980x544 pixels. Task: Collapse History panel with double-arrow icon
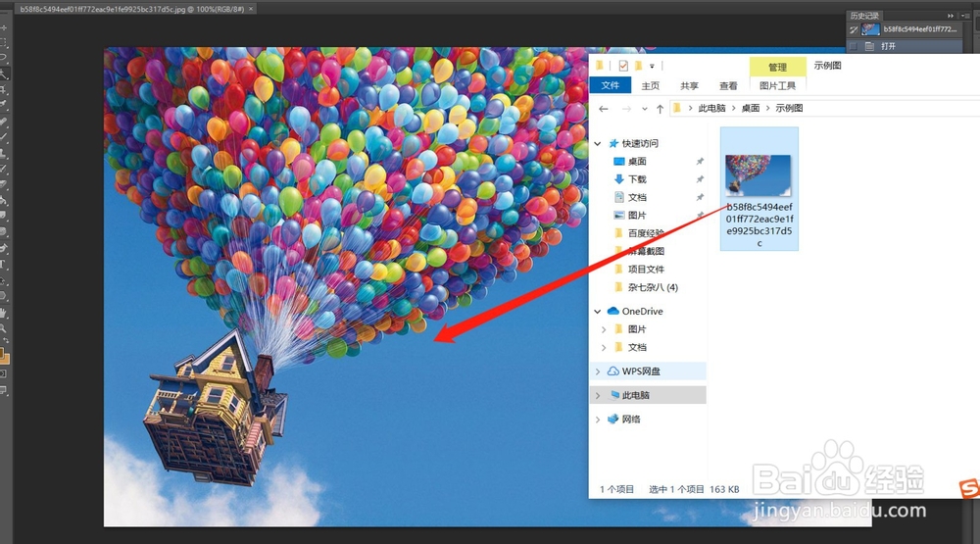click(950, 16)
